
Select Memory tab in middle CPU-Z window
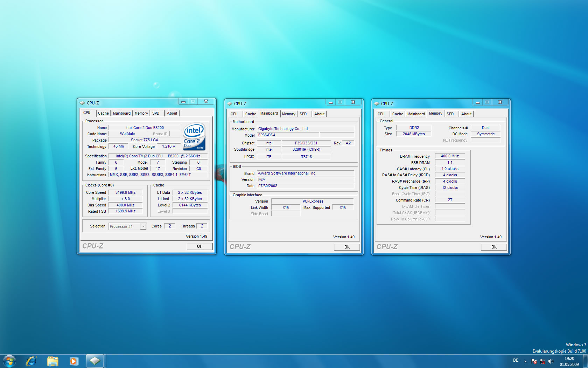point(289,114)
